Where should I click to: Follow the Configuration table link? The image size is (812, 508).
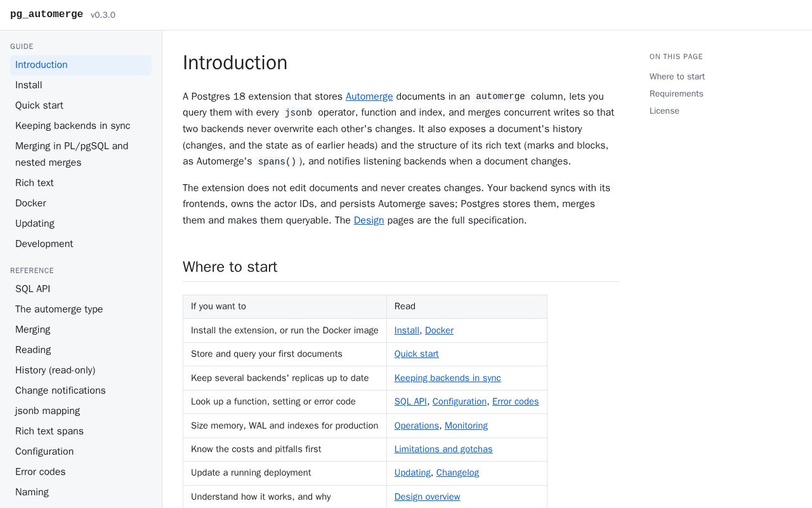(x=459, y=401)
